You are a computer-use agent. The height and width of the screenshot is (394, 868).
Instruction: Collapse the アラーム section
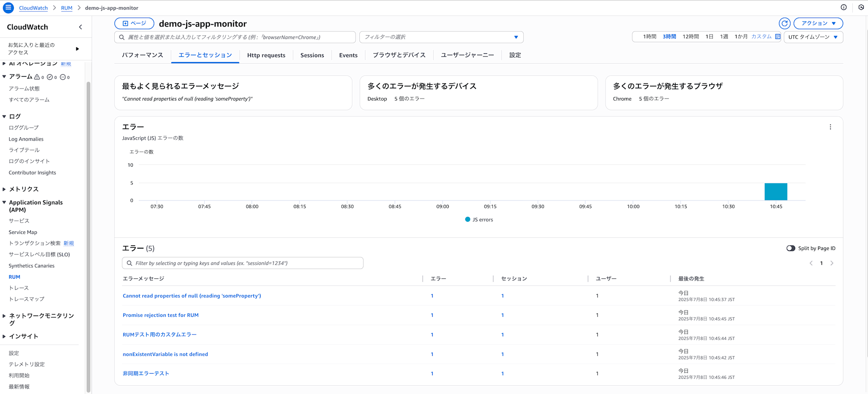point(4,76)
